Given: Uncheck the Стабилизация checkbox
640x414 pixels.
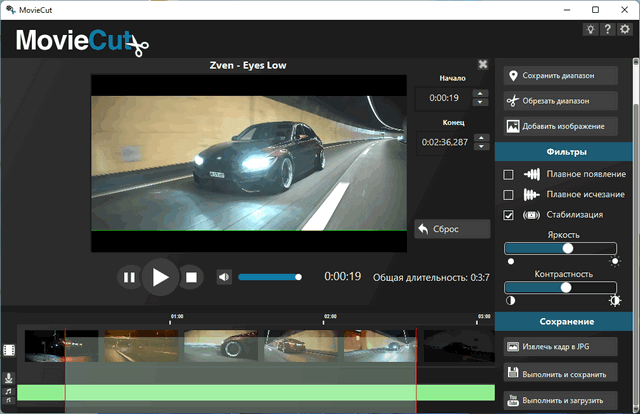Looking at the screenshot, I should 509,214.
